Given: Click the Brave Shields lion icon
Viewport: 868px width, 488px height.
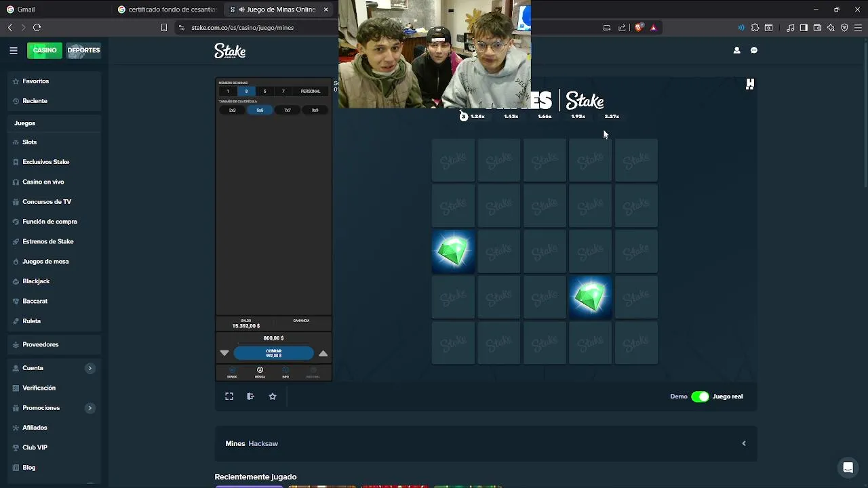Looking at the screenshot, I should pyautogui.click(x=639, y=28).
